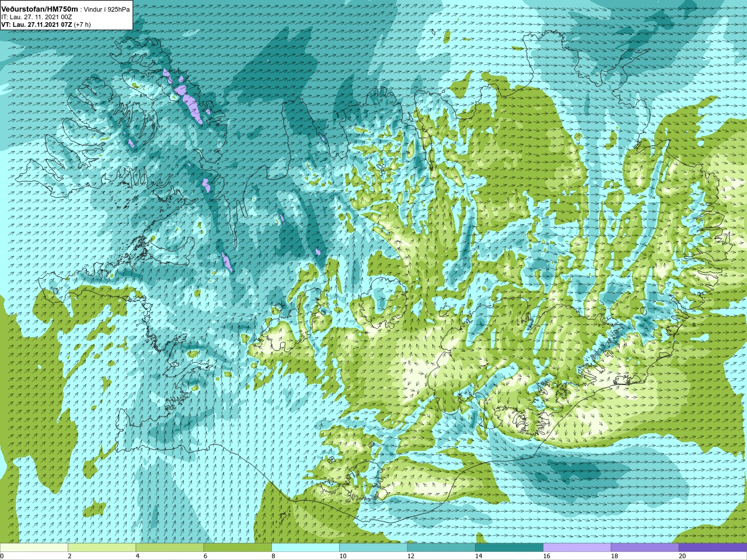Click the '(+7 h)' forecast offset text
The width and height of the screenshot is (747, 560).
point(82,24)
